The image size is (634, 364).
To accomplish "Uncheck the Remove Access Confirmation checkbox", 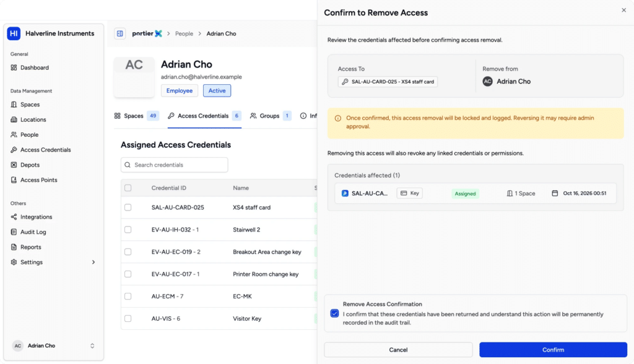I will (334, 313).
